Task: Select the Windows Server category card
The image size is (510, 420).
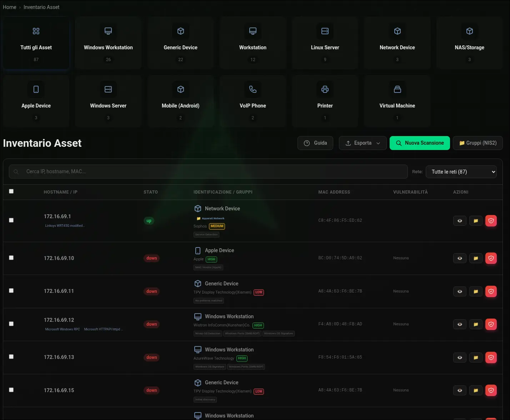Action: (108, 101)
